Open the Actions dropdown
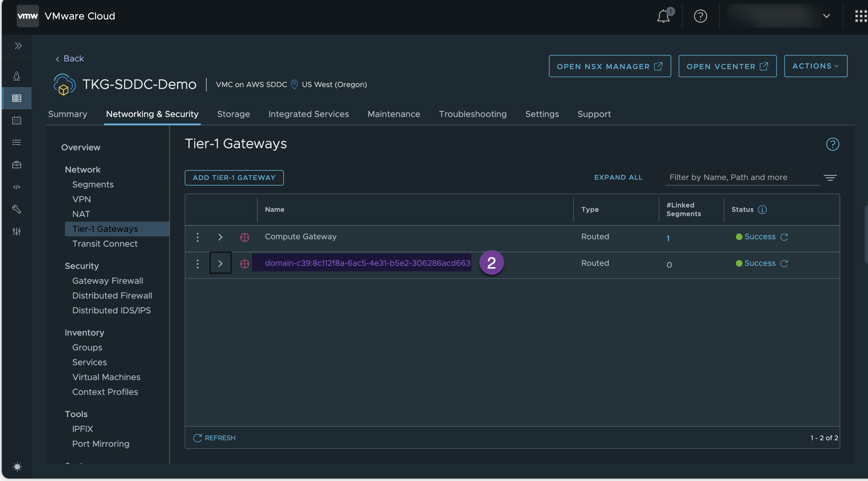This screenshot has width=868, height=481. click(x=815, y=66)
